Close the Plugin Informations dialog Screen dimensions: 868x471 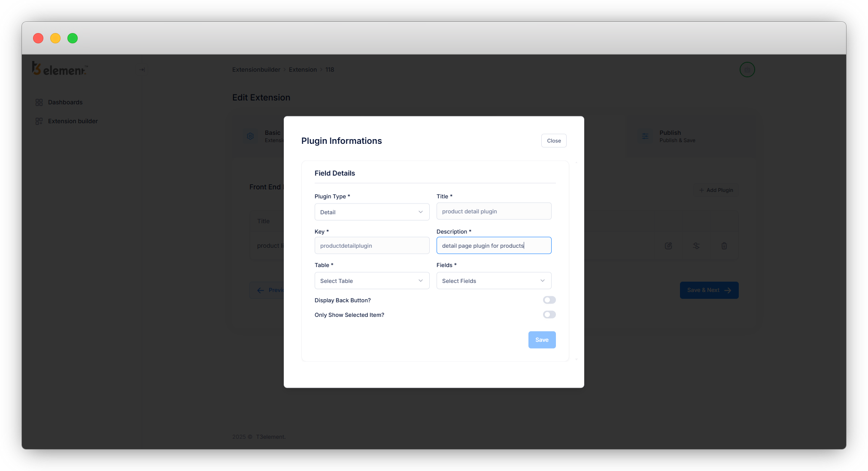[554, 141]
